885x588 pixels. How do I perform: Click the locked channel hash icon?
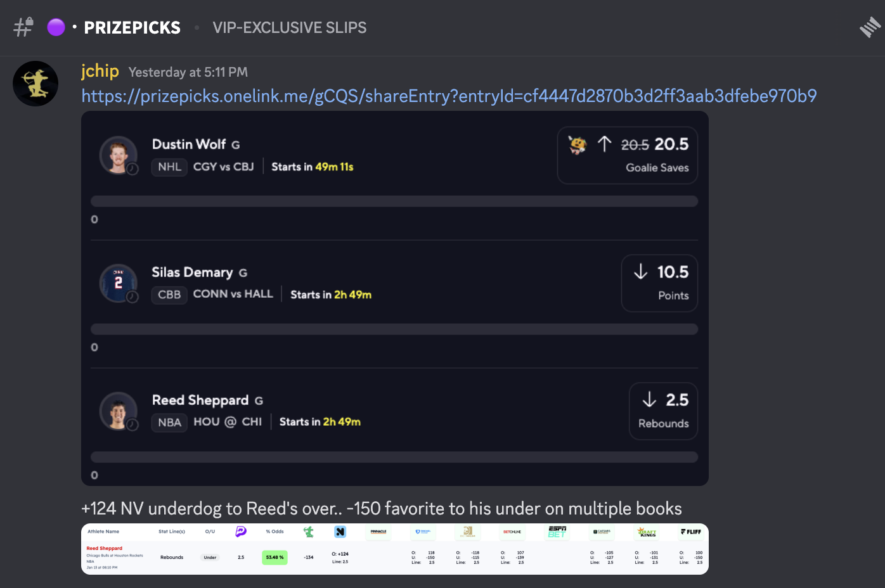[23, 27]
